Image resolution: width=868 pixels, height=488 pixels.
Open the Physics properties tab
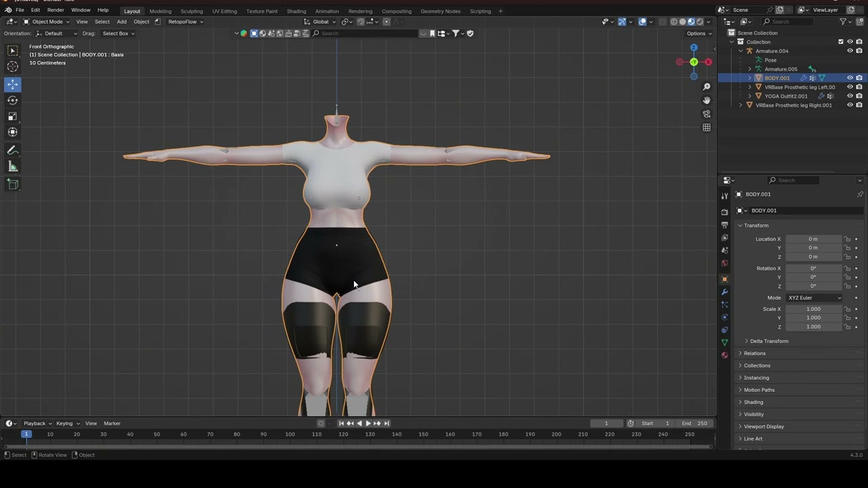pos(724,317)
